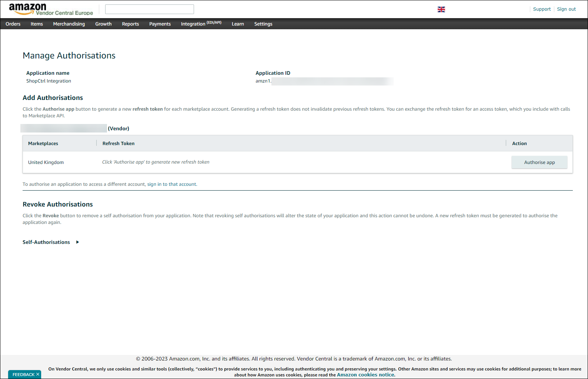Image resolution: width=588 pixels, height=379 pixels.
Task: Click the Add Authorisations heading
Action: (53, 98)
